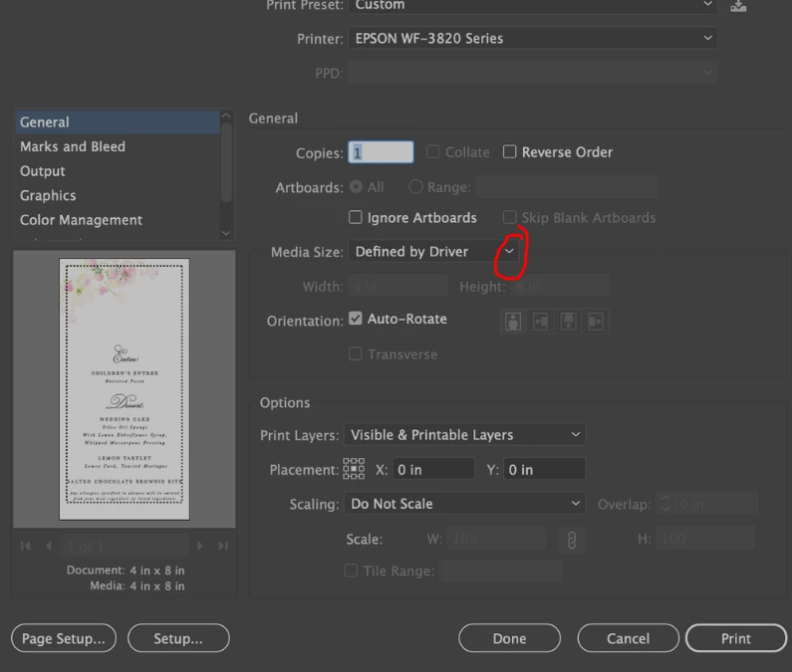The width and height of the screenshot is (792, 672).
Task: Enable Reverse Order checkbox
Action: click(x=510, y=152)
